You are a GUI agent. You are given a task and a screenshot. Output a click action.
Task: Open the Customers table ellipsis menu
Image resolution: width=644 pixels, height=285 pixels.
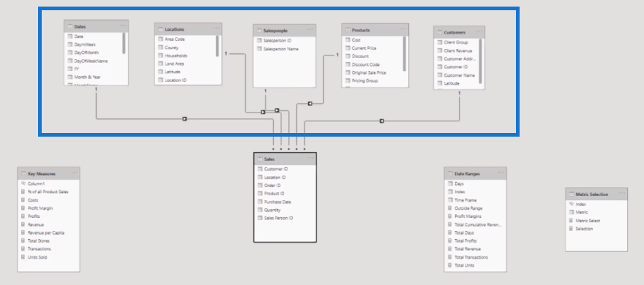coord(479,31)
